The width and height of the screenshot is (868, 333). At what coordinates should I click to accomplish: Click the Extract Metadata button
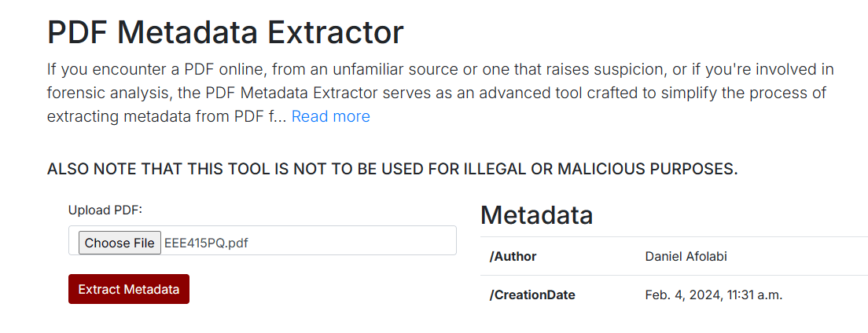pyautogui.click(x=129, y=289)
